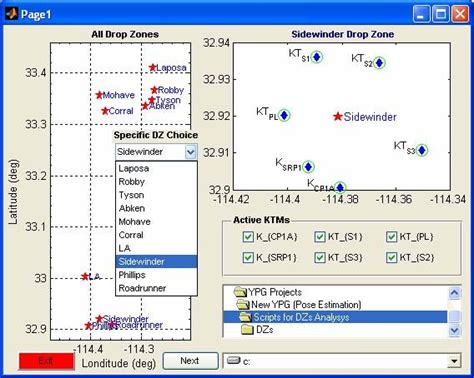Click the KT S1 diamond marker
This screenshot has width=474, height=378.
pos(317,57)
